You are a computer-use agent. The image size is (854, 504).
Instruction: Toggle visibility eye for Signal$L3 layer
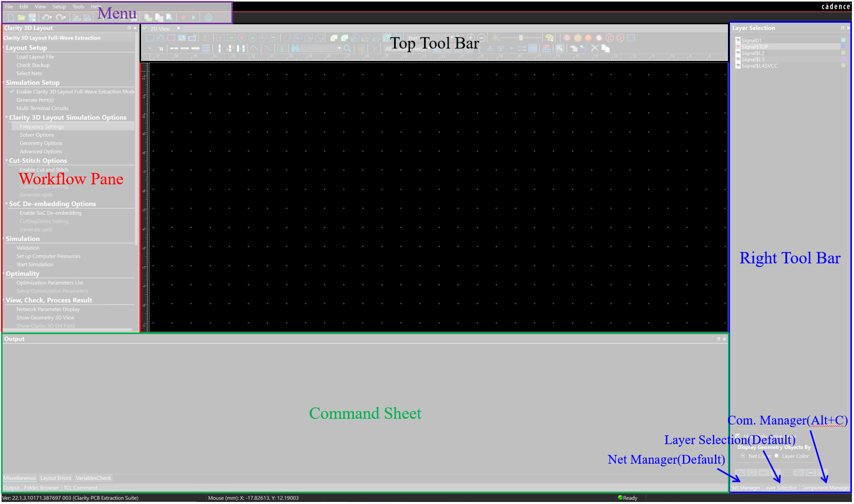[738, 59]
